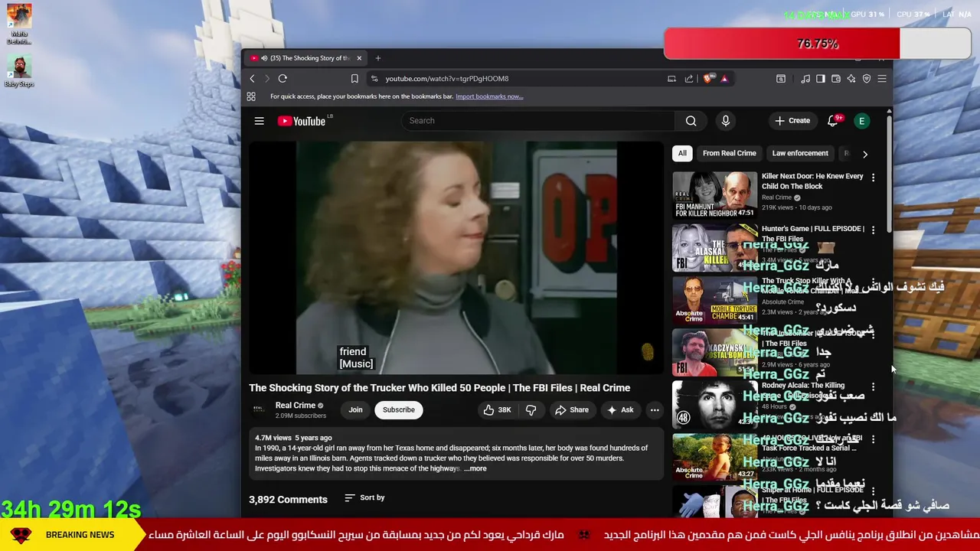Close the Shocking Story tab

coord(359,58)
